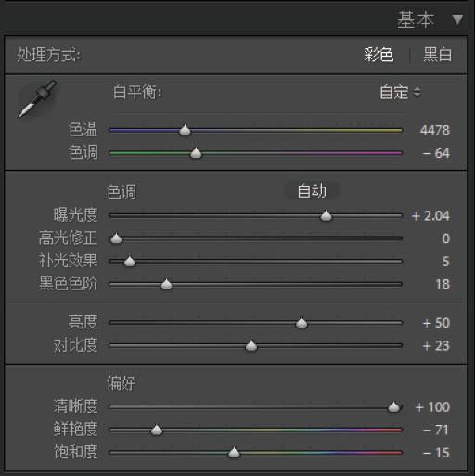Click the 亮度 slider handle

[302, 323]
